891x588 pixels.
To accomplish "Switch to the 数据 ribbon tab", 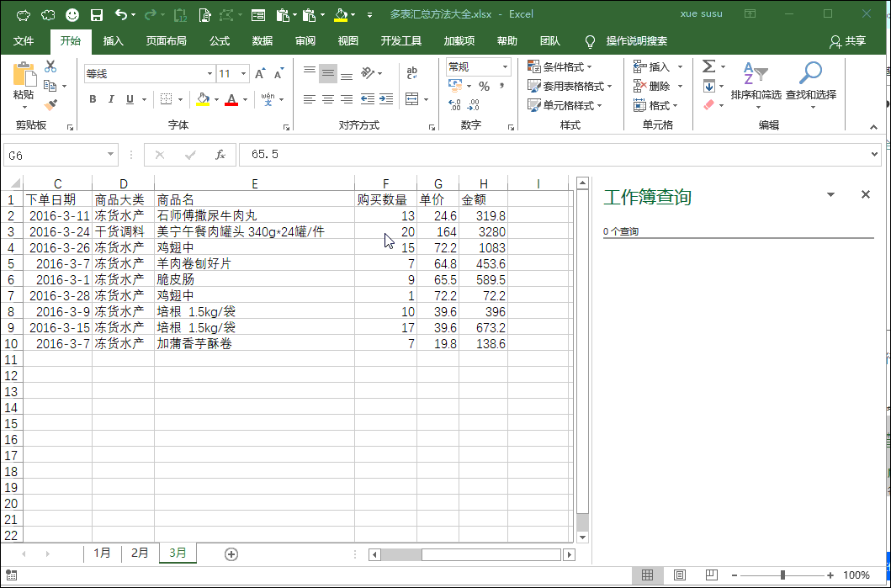I will pyautogui.click(x=263, y=41).
